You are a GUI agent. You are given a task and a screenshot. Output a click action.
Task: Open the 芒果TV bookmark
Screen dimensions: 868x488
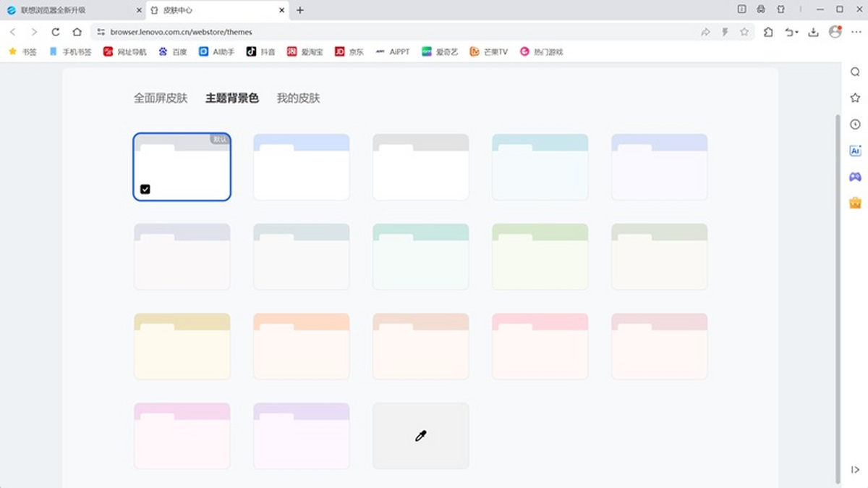tap(488, 52)
